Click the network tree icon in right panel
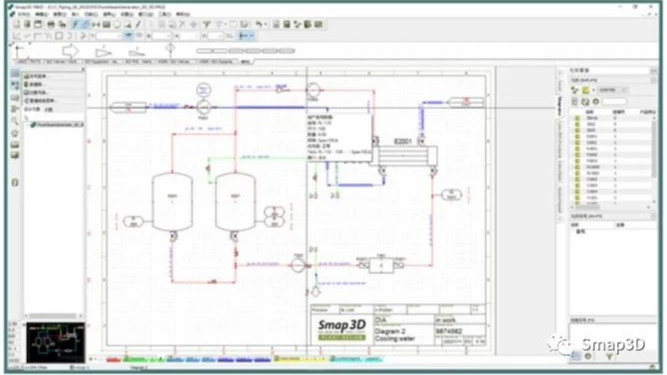The width and height of the screenshot is (667, 375). (575, 90)
